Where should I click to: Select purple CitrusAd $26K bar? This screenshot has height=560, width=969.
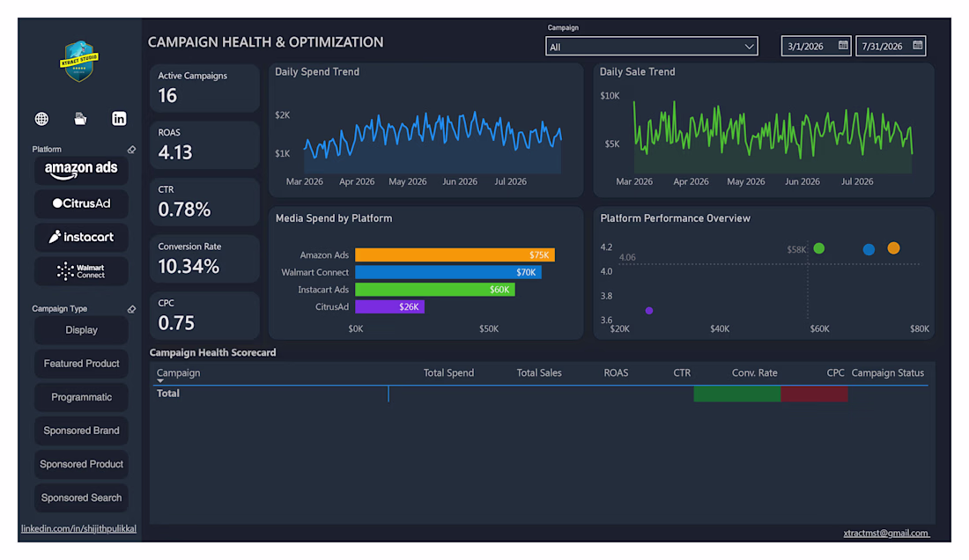point(390,307)
